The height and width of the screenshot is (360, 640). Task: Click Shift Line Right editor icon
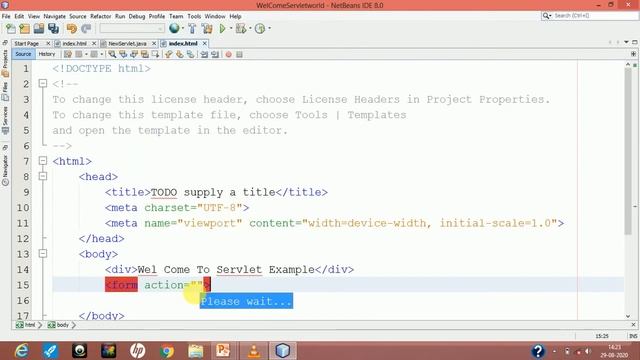point(215,54)
